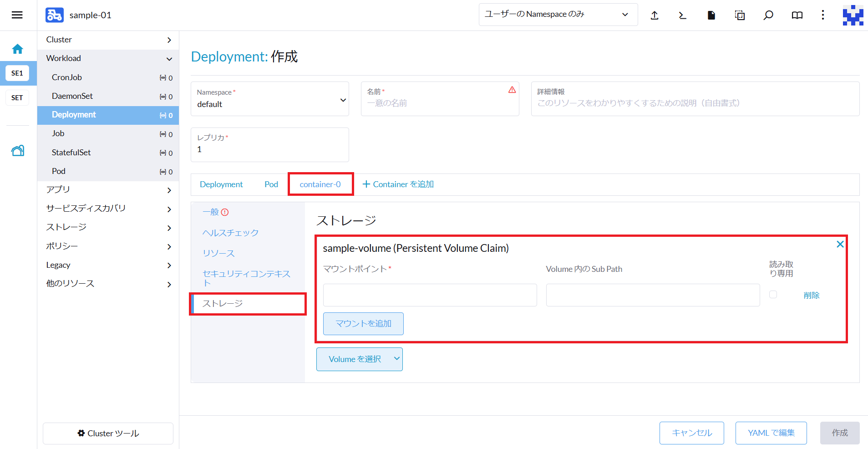Click the import YAML upload icon
868x449 pixels.
pyautogui.click(x=655, y=15)
